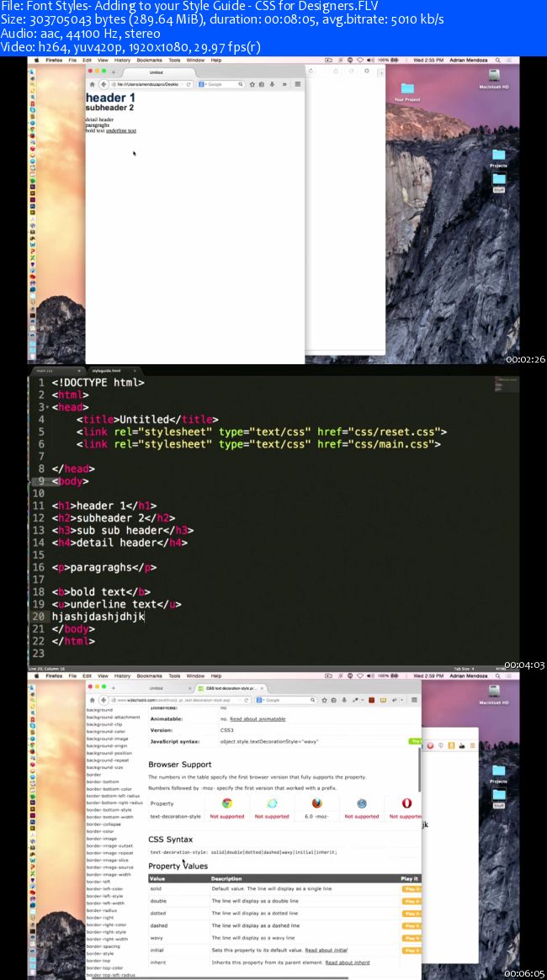The image size is (547, 980).
Task: Click the Opera icon in Browser Support
Action: pos(407,803)
